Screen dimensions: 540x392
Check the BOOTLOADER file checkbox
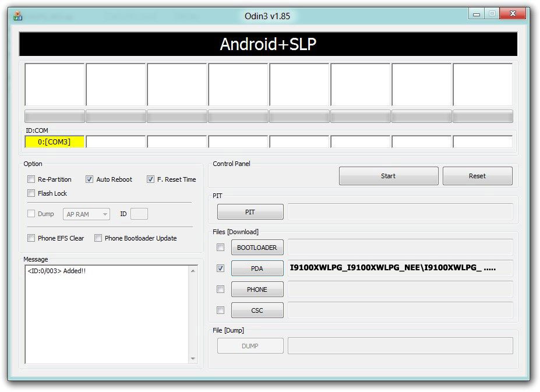tap(220, 248)
